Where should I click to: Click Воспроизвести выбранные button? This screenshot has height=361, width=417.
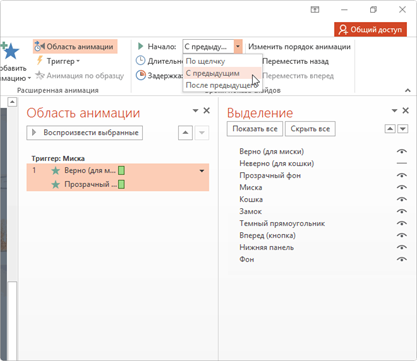click(85, 133)
